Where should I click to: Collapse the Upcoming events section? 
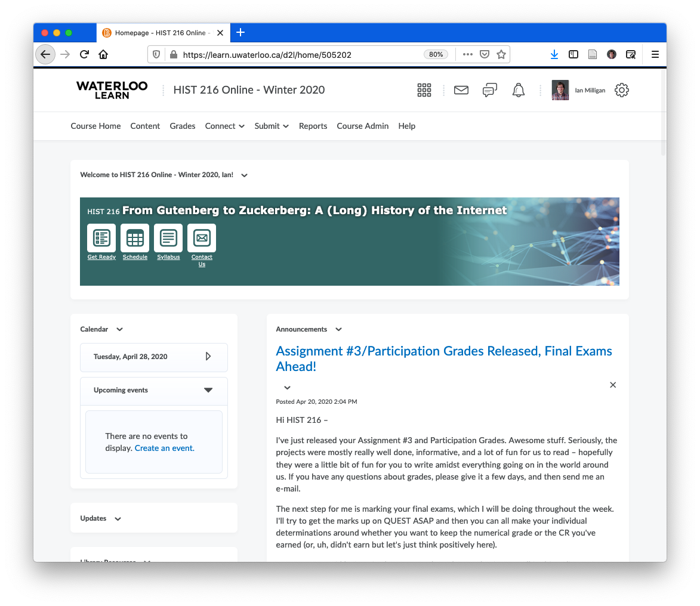(x=208, y=390)
